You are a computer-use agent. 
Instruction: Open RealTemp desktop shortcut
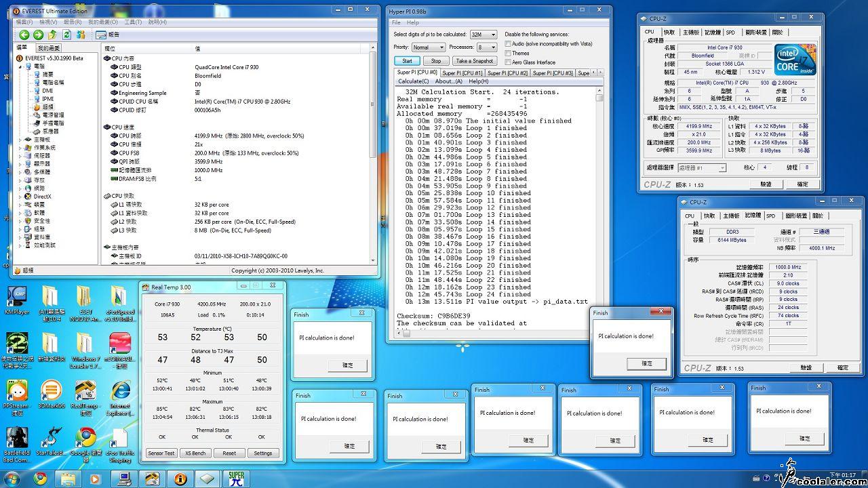point(85,396)
